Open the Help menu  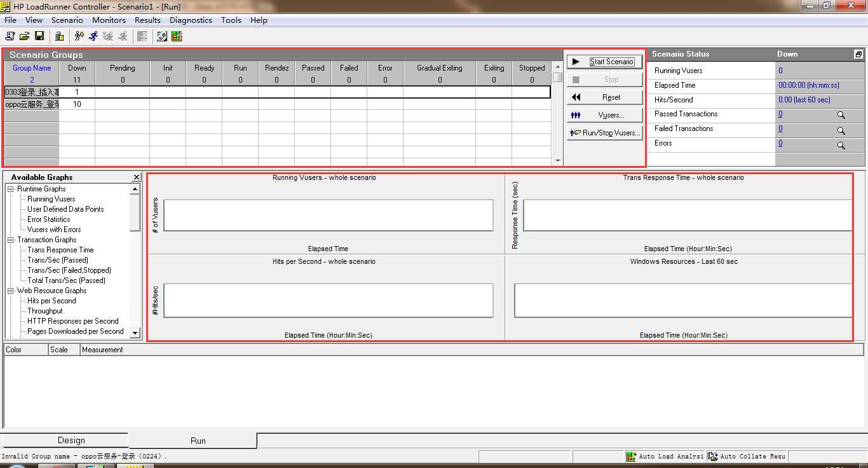(x=259, y=20)
